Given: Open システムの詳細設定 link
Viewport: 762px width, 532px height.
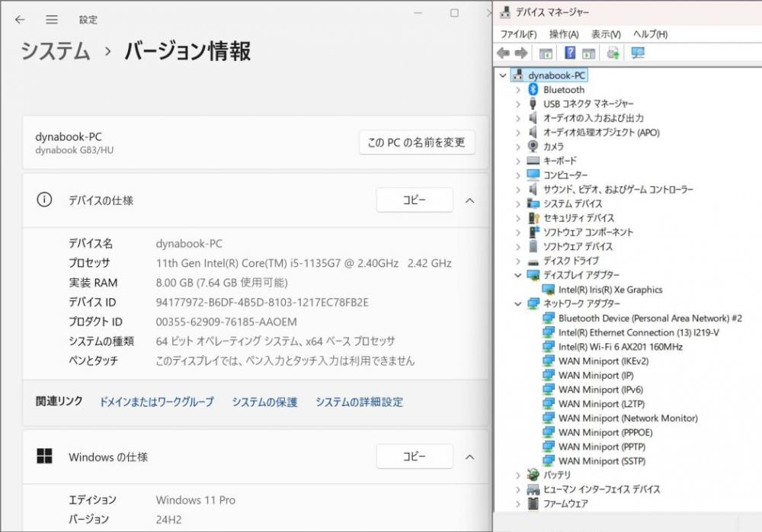Looking at the screenshot, I should click(359, 402).
